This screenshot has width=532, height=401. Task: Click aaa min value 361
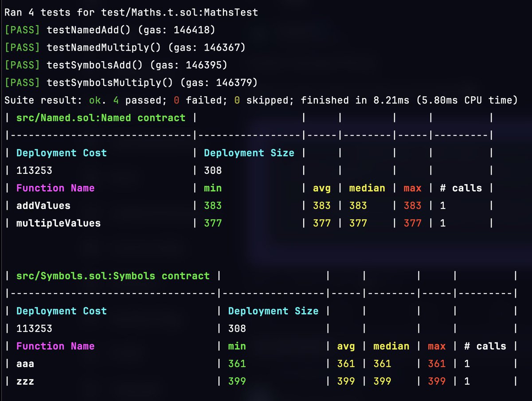237,364
